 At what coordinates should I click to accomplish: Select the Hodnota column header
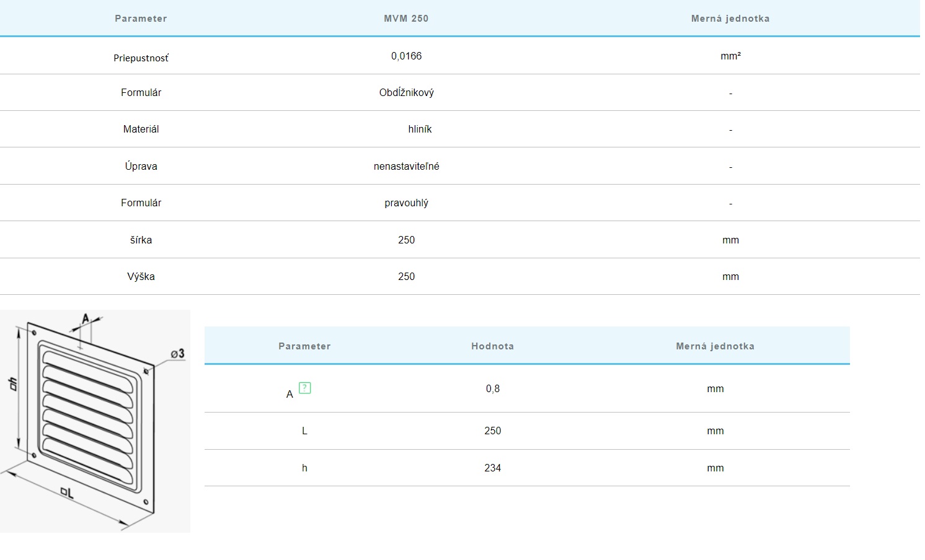(492, 346)
